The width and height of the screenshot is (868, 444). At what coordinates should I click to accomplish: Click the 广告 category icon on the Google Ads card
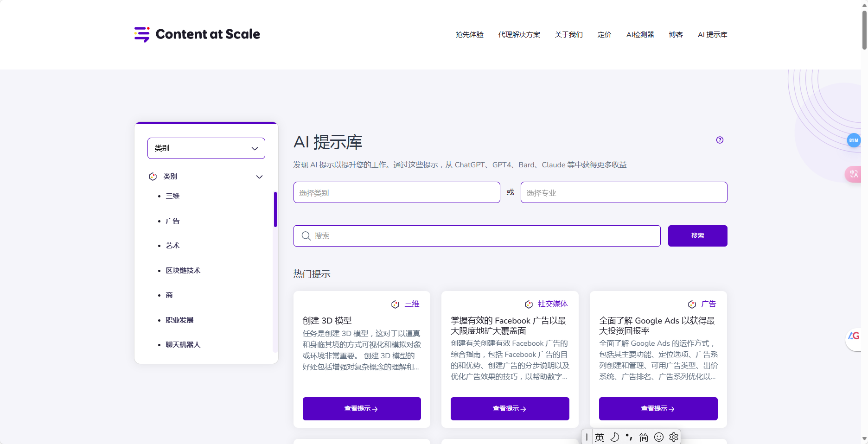pos(692,304)
